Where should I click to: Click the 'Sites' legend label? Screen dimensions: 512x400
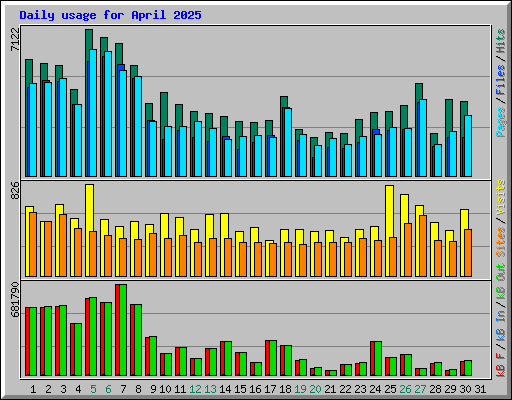point(500,242)
